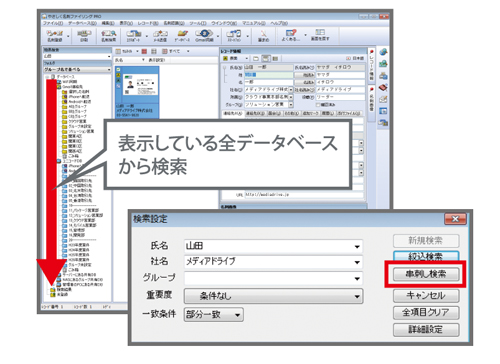This screenshot has width=500, height=364.
Task: Click the red book icon in right sidebar
Action: pos(383,88)
